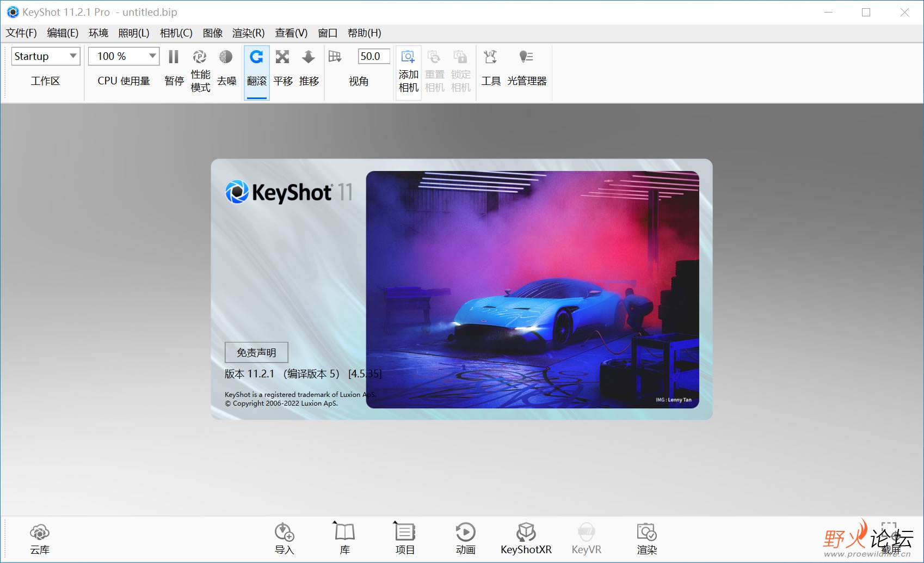Viewport: 924px width, 563px height.
Task: Click the KeyShot 11 logo on splash
Action: [289, 192]
